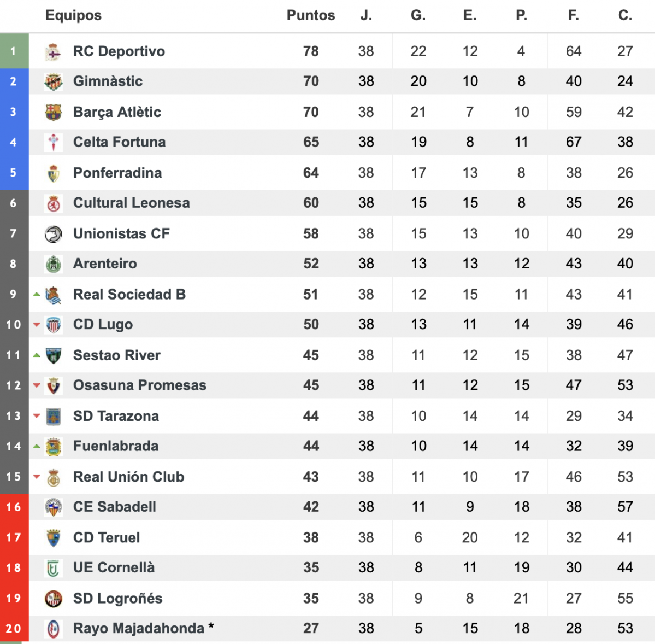The image size is (655, 644).
Task: Select the Equipos column header
Action: (x=73, y=15)
